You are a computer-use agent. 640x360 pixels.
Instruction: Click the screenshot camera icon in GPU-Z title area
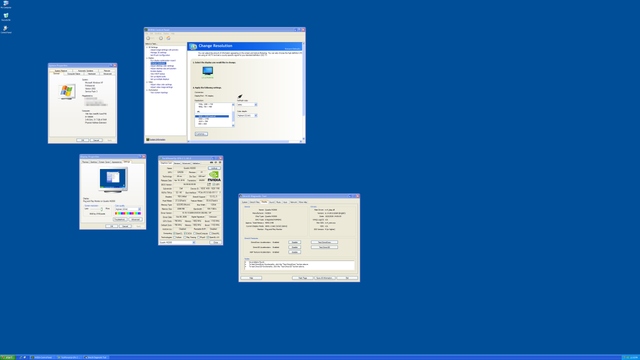211,162
